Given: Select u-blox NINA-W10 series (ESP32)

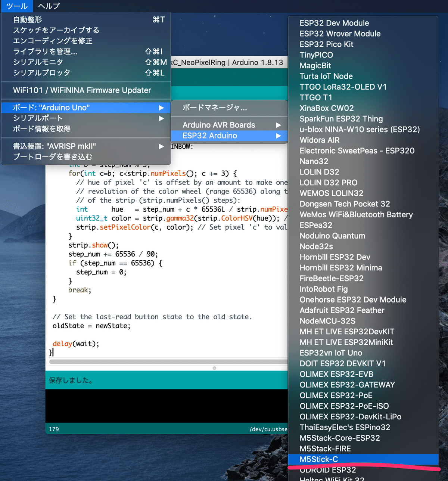Looking at the screenshot, I should point(363,130).
